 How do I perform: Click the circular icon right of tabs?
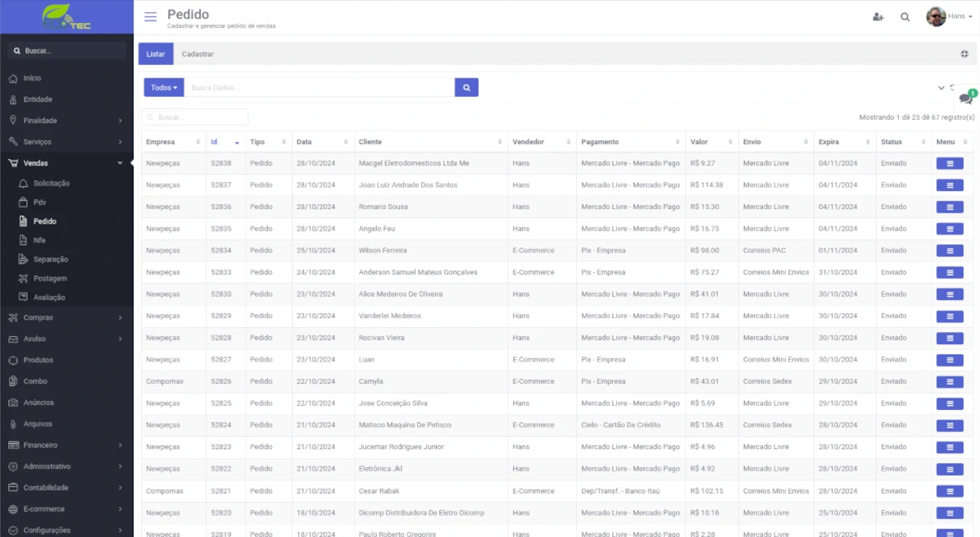(x=964, y=54)
